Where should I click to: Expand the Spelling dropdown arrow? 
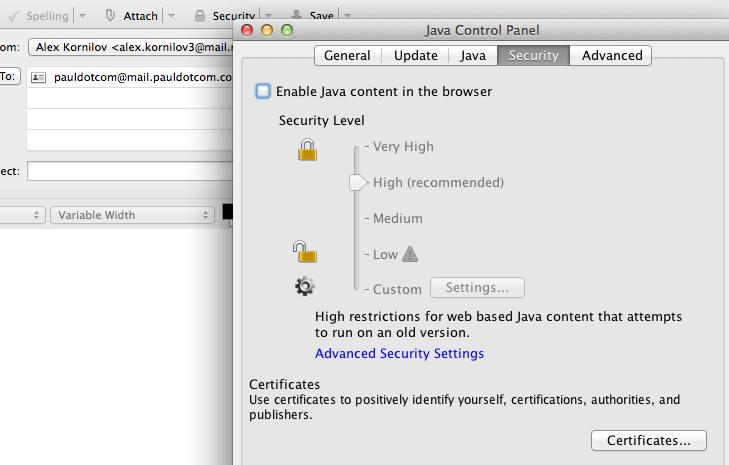click(83, 16)
